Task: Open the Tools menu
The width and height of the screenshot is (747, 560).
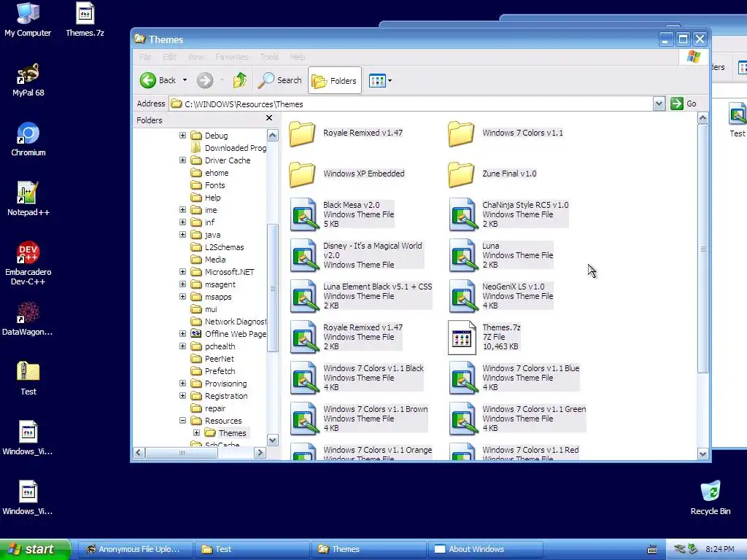Action: [269, 57]
